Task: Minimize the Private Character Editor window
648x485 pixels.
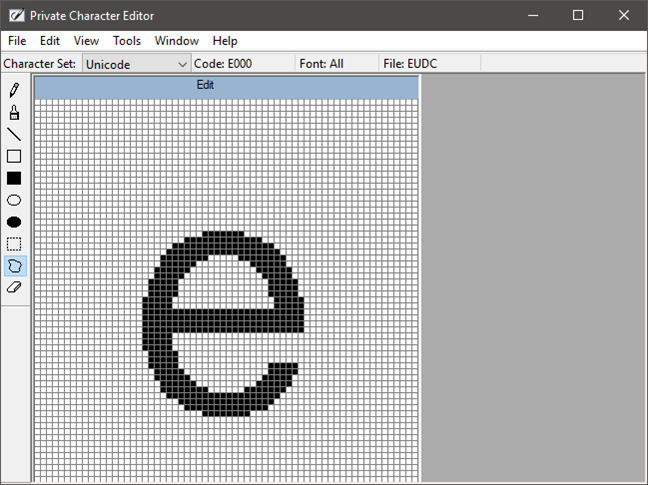Action: tap(533, 16)
